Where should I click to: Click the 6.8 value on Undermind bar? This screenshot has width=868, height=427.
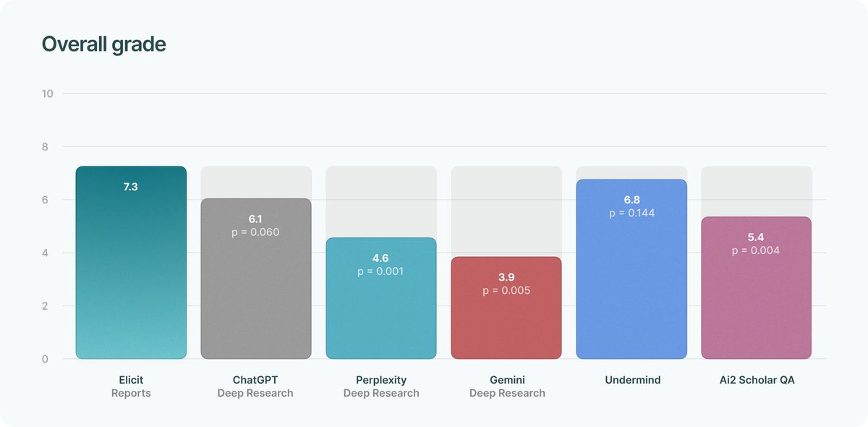click(631, 200)
